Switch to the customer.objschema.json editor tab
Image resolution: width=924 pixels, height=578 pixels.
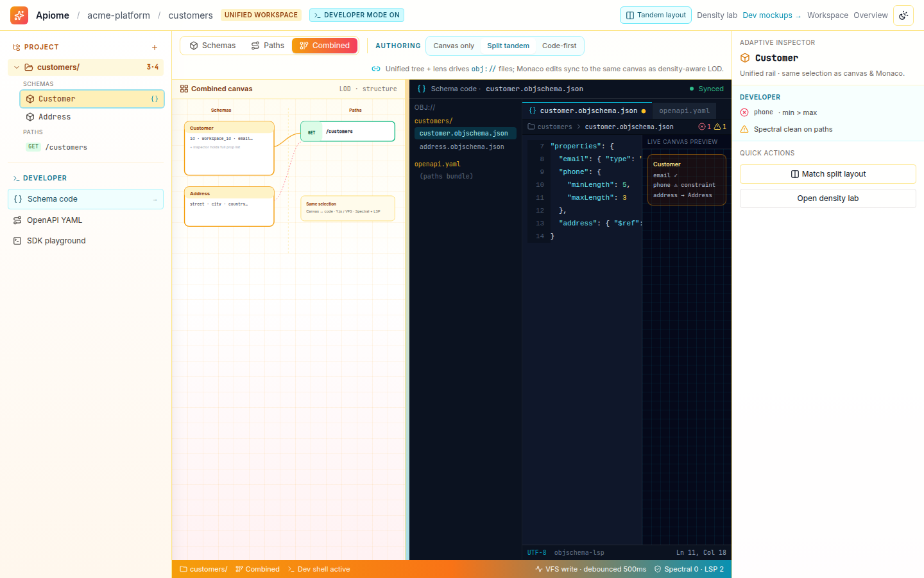click(587, 111)
